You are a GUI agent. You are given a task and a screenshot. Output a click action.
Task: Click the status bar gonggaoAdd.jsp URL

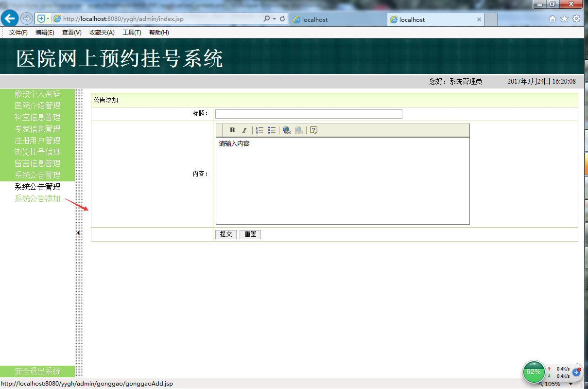click(x=87, y=384)
